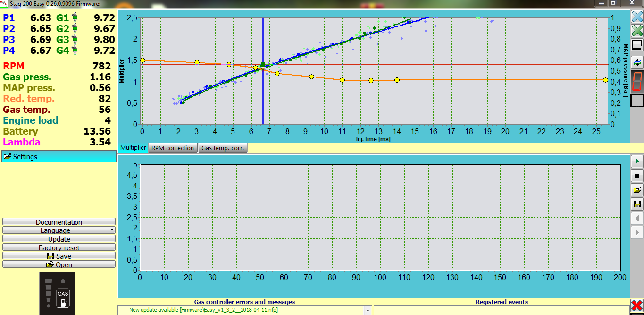Image resolution: width=644 pixels, height=315 pixels.
Task: Start recording with the green play button
Action: click(637, 162)
